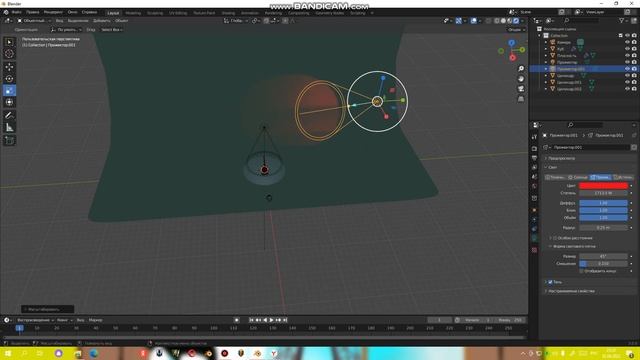
Task: Toggle visibility of the selected spotlight.001
Action: pos(627,69)
